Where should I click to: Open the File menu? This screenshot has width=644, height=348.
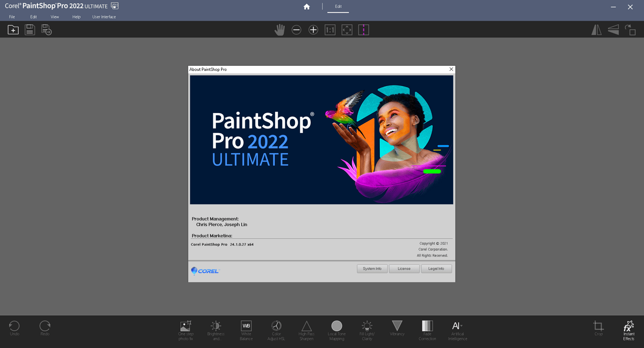pos(12,17)
